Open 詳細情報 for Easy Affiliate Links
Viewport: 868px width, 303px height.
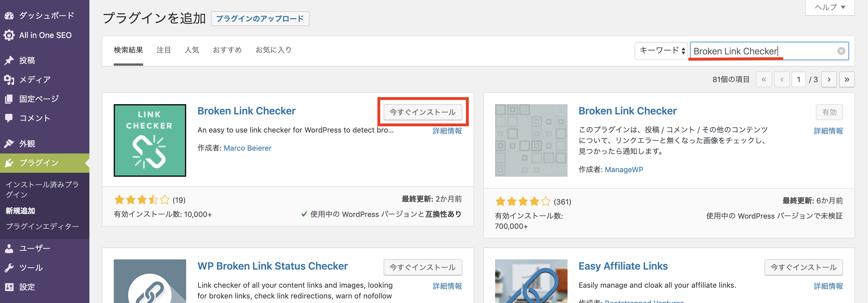(828, 286)
